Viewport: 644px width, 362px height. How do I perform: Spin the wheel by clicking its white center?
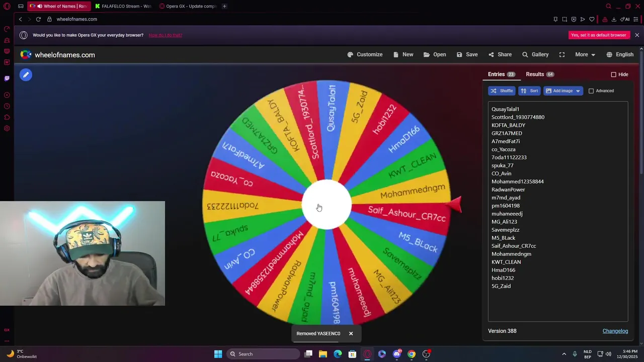(x=327, y=205)
